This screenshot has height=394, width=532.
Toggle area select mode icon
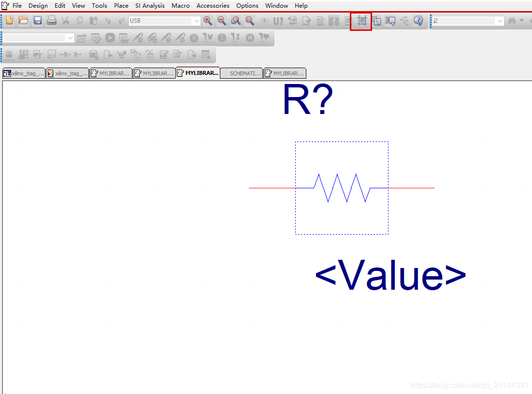point(376,21)
